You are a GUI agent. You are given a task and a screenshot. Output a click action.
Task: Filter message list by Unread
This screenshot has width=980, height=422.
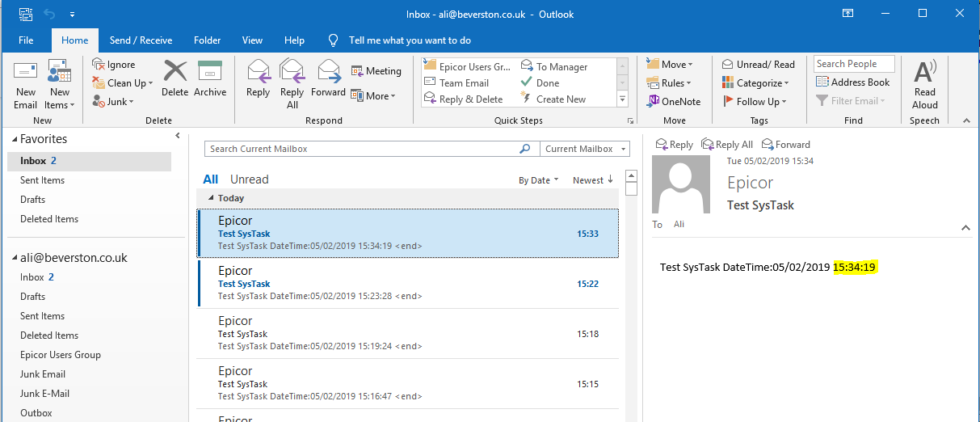249,179
